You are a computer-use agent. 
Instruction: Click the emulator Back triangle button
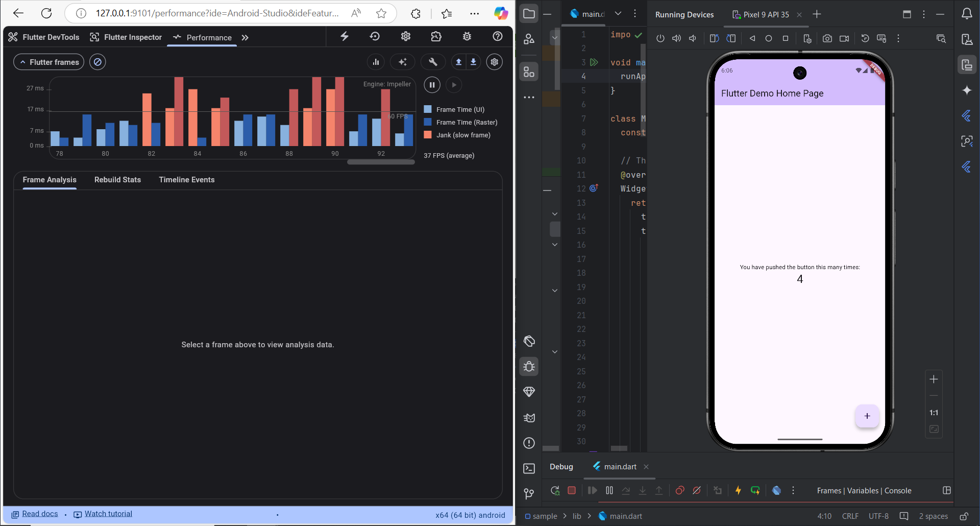click(752, 38)
